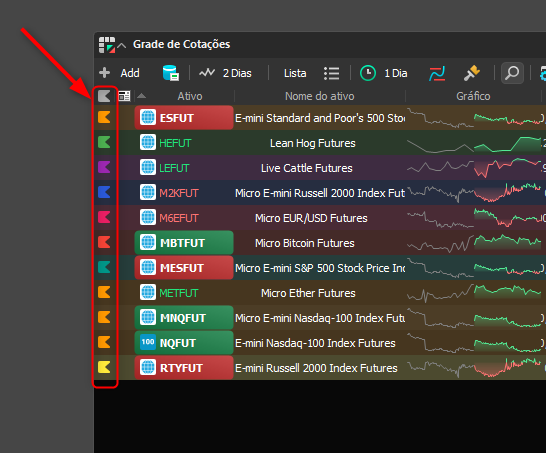The width and height of the screenshot is (546, 453).
Task: Click the green clock icon
Action: (x=368, y=73)
